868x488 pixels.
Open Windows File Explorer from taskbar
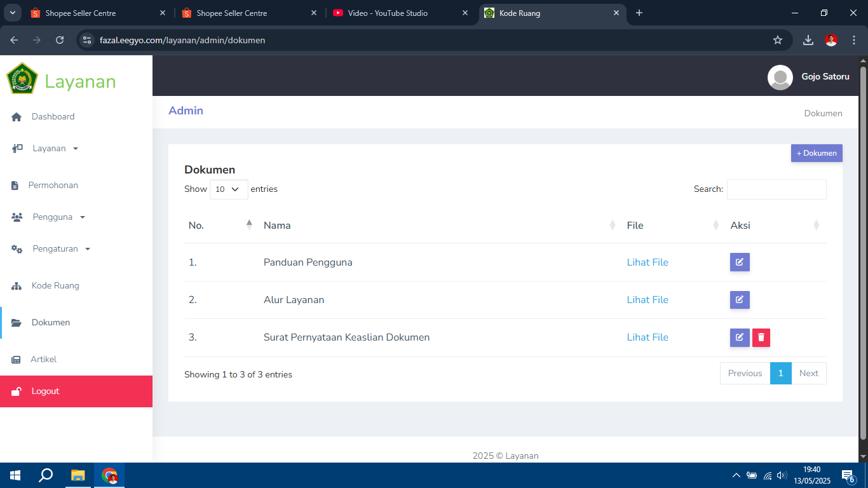click(x=78, y=475)
